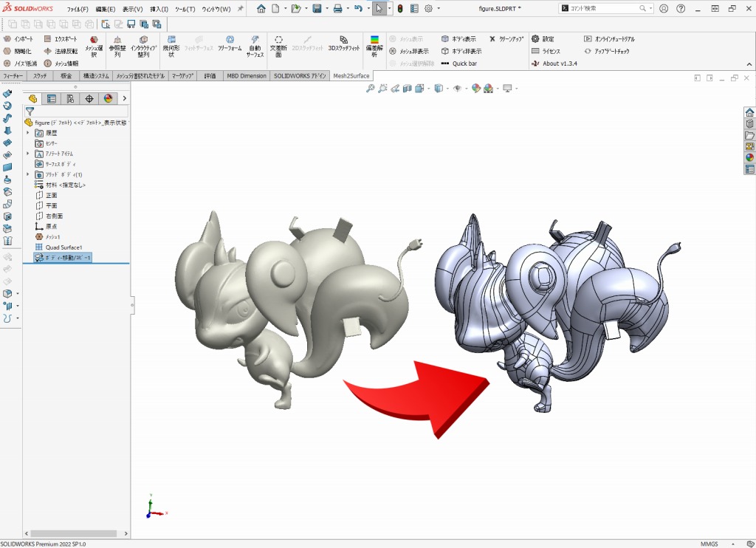The image size is (756, 548).
Task: Open the 3Dスケッチフィット tool
Action: click(x=344, y=43)
